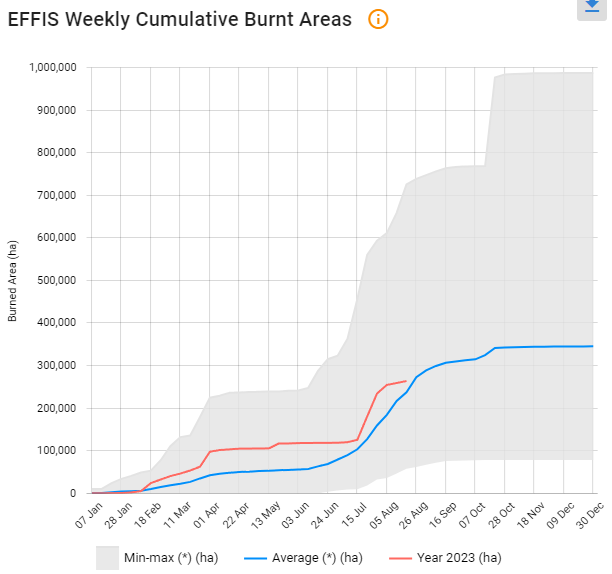The width and height of the screenshot is (612, 574).
Task: Click the 1,000,000 y-axis value
Action: [x=53, y=68]
